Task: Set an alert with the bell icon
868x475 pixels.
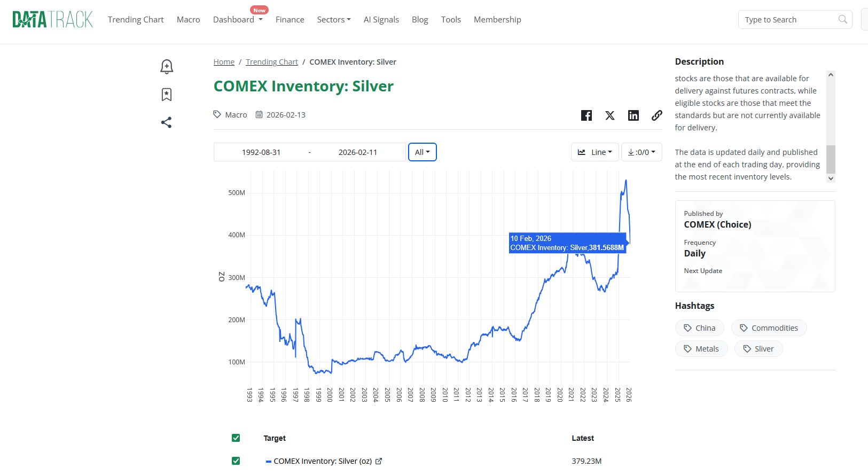Action: point(167,66)
